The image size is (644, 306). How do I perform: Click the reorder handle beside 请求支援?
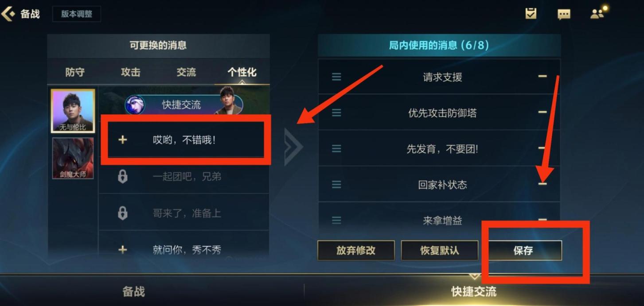click(x=336, y=77)
